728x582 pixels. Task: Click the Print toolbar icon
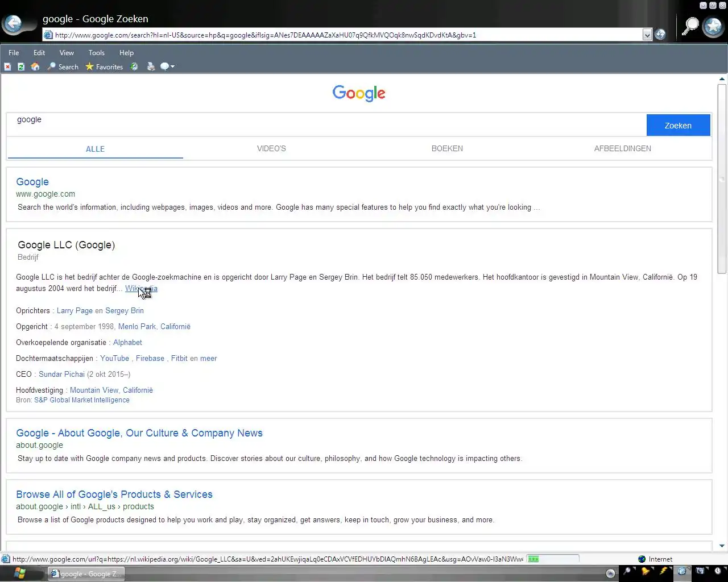[x=151, y=66]
